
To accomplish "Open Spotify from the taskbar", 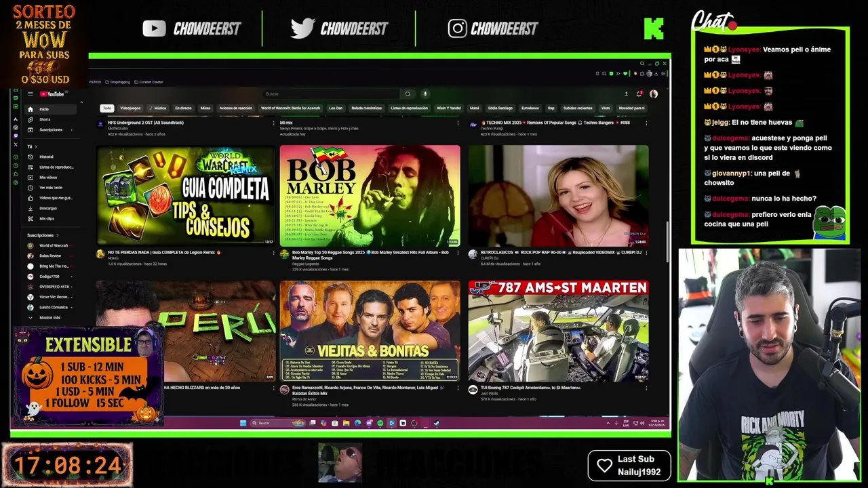I will click(x=380, y=423).
